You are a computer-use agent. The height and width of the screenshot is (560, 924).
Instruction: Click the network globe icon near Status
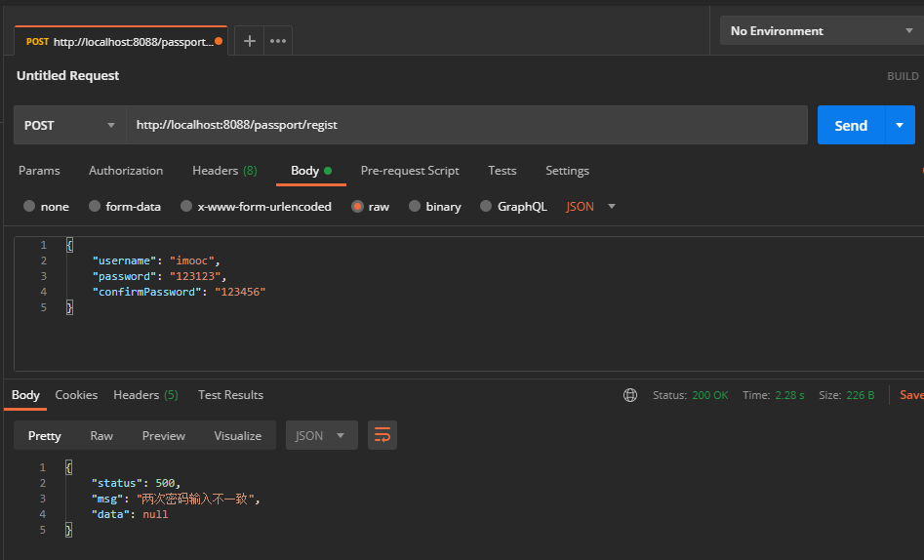click(x=630, y=395)
